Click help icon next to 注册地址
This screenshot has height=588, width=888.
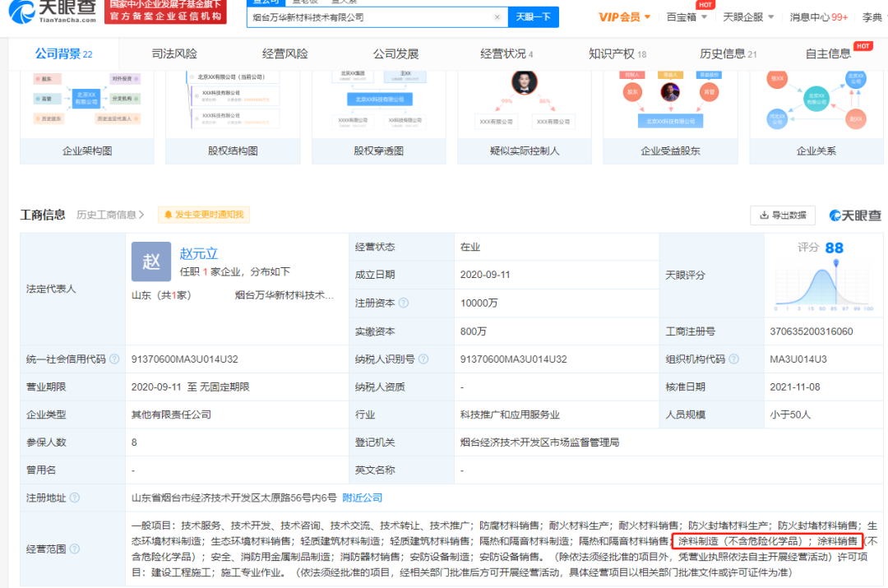[x=75, y=498]
